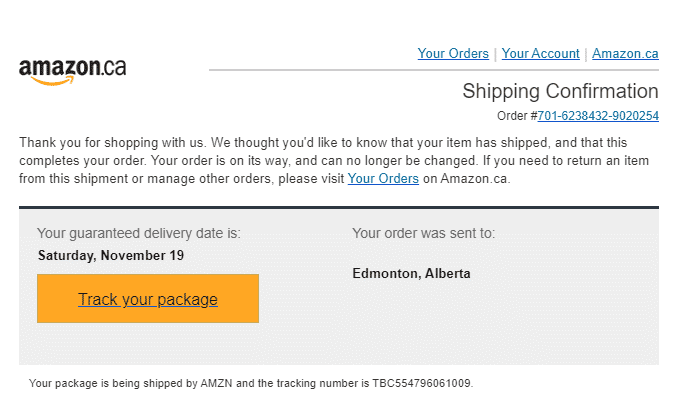Open Your Account link
685x417 pixels.
[x=540, y=53]
